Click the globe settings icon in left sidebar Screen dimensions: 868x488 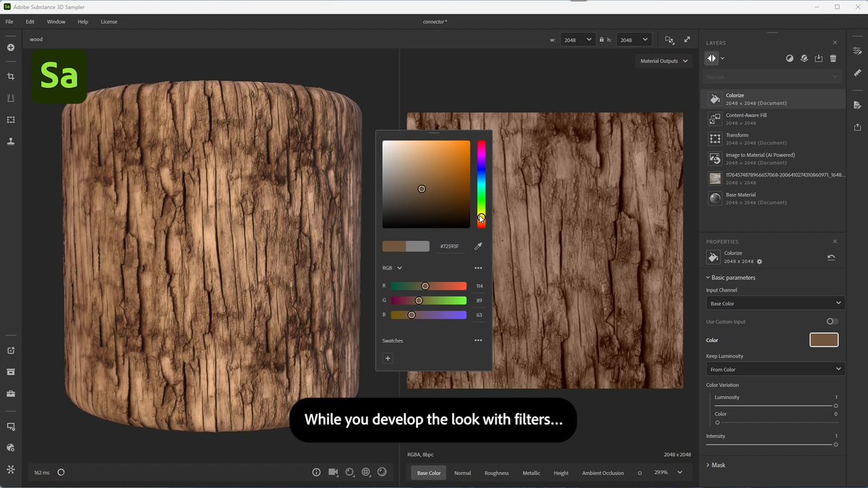click(x=11, y=448)
